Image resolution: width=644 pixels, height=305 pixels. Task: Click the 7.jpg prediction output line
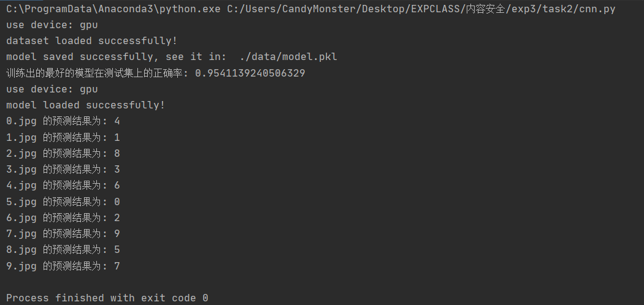click(63, 233)
